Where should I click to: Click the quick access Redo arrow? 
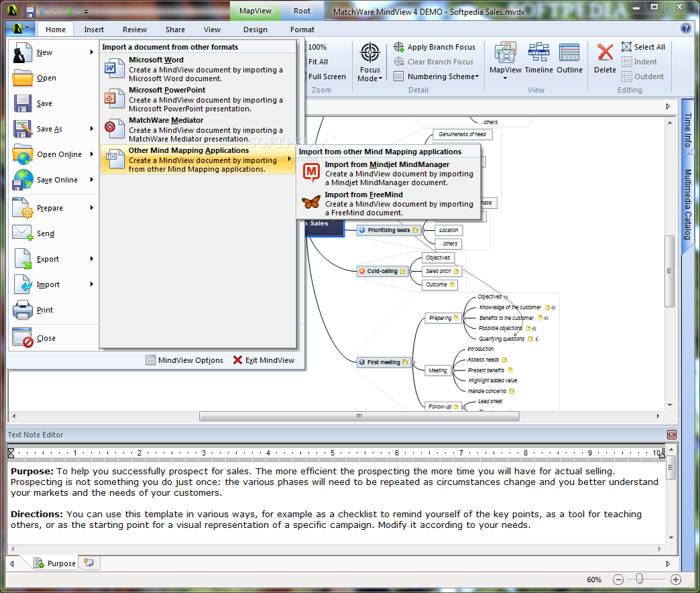[x=67, y=11]
